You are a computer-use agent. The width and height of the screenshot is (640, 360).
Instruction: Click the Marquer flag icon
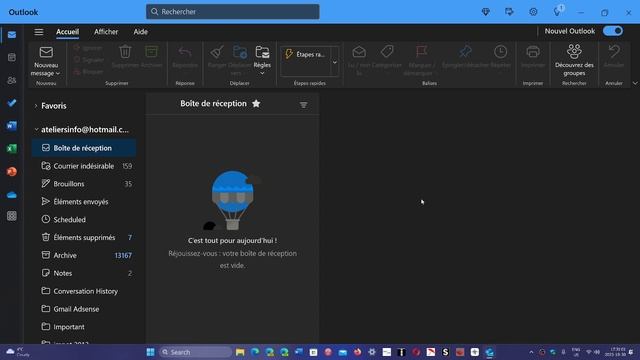(x=421, y=52)
